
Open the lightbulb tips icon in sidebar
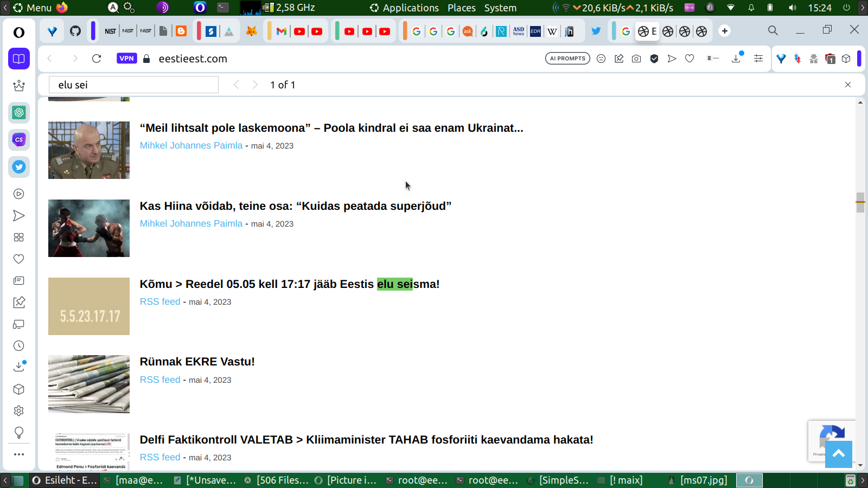click(19, 433)
